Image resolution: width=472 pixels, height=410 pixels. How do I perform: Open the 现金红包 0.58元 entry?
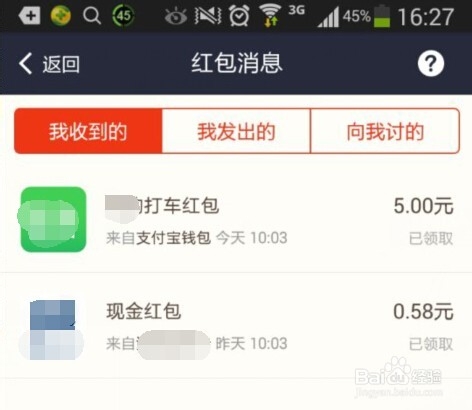pyautogui.click(x=236, y=326)
